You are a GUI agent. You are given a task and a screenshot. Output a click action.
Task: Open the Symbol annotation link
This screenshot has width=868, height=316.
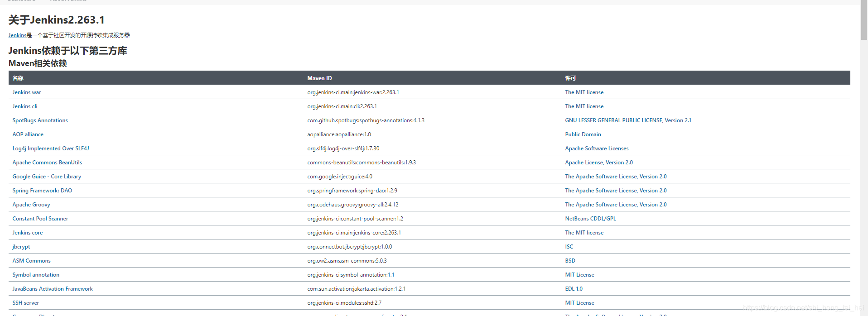(x=36, y=275)
